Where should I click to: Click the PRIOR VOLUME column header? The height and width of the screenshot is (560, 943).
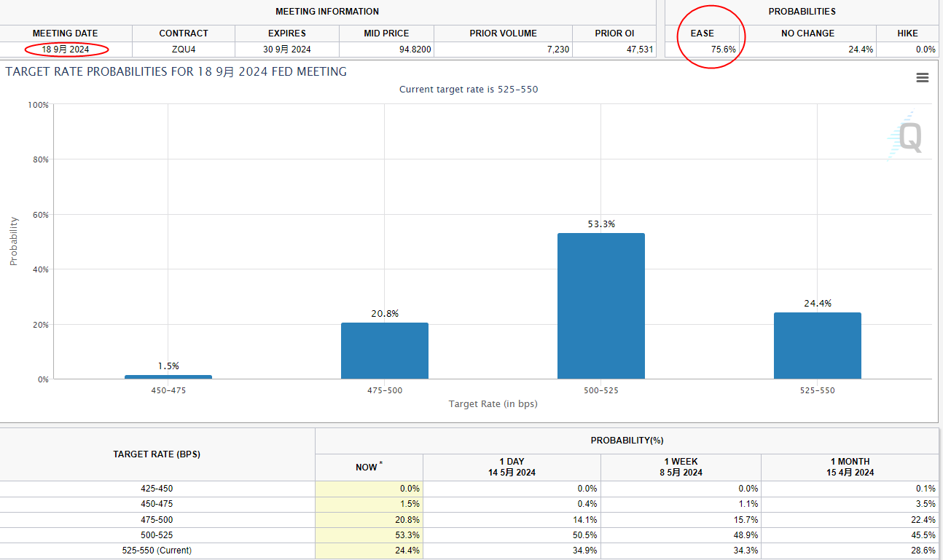(503, 33)
